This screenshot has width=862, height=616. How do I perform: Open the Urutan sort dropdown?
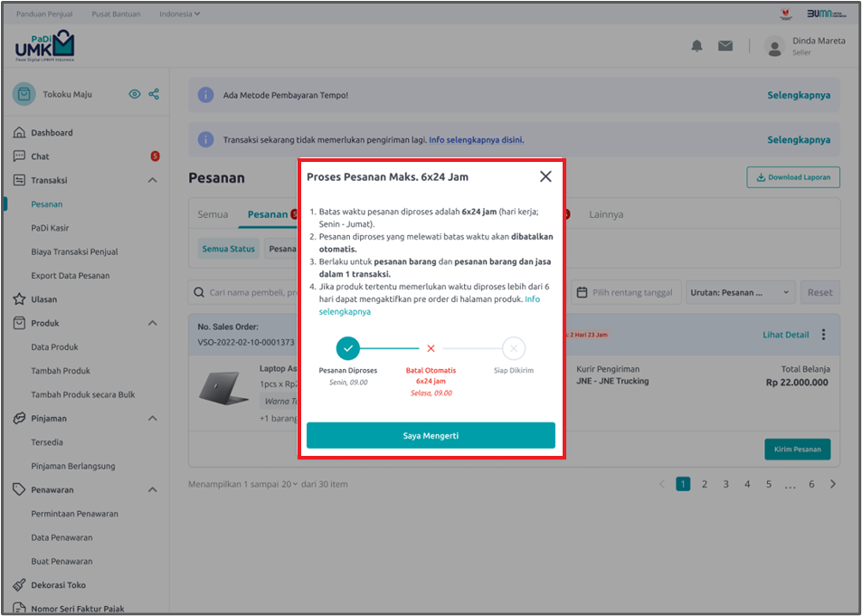pyautogui.click(x=740, y=292)
